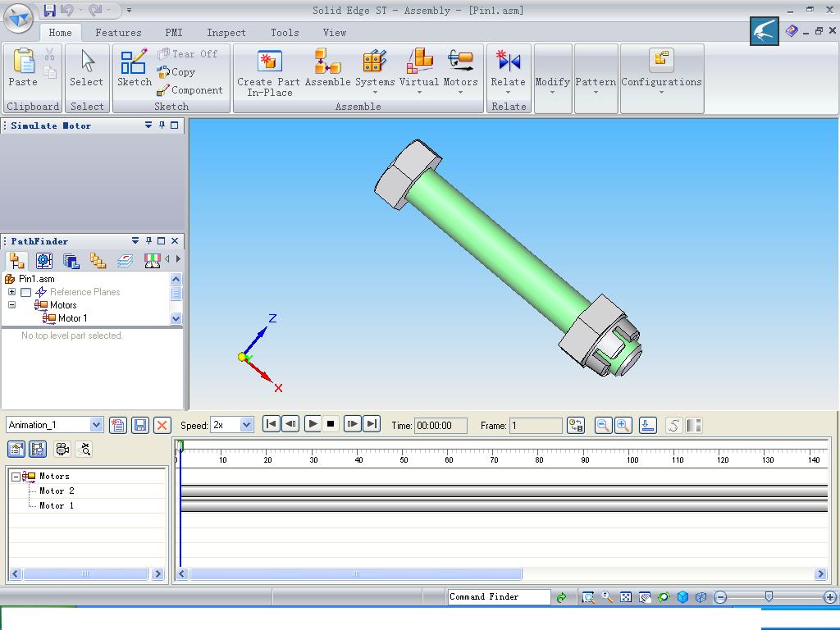This screenshot has height=630, width=840.
Task: Open the Animation_1 name dropdown
Action: pyautogui.click(x=96, y=425)
